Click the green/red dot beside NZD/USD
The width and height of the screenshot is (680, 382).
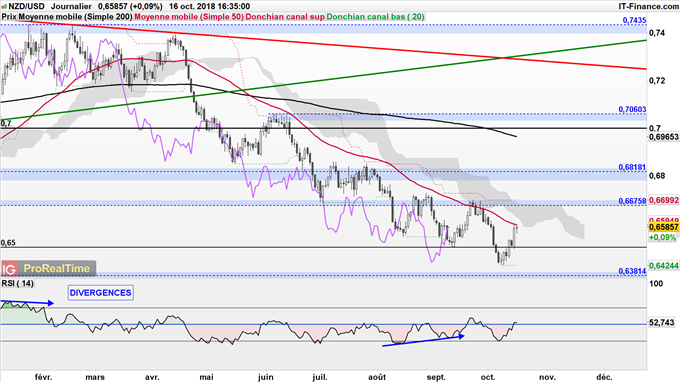point(4,7)
